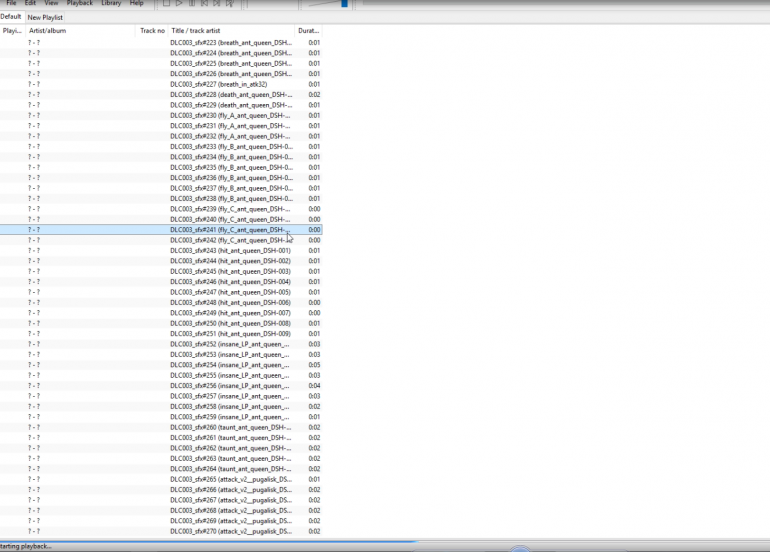Click the random playback icon

click(229, 4)
